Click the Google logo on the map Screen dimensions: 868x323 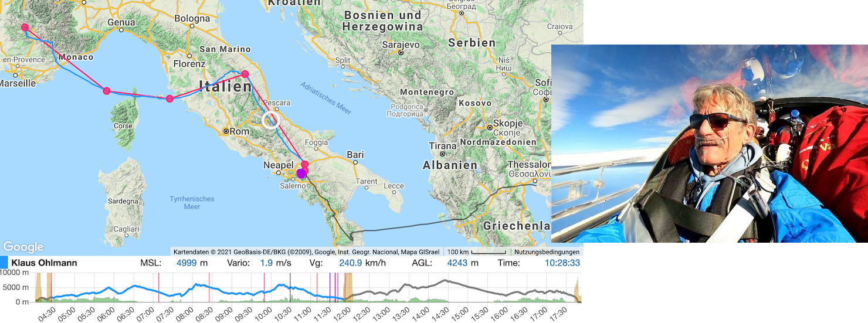[23, 247]
